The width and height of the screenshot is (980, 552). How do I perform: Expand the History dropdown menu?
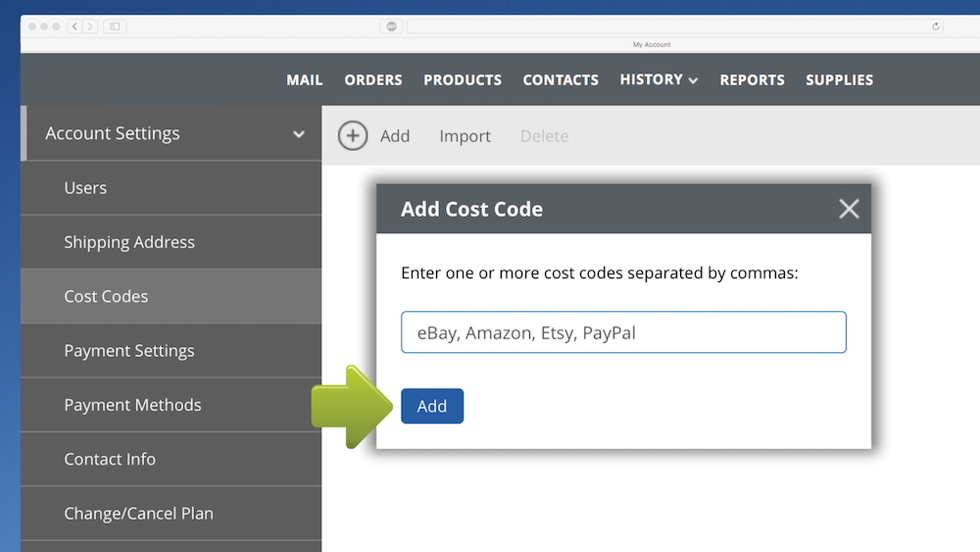659,80
